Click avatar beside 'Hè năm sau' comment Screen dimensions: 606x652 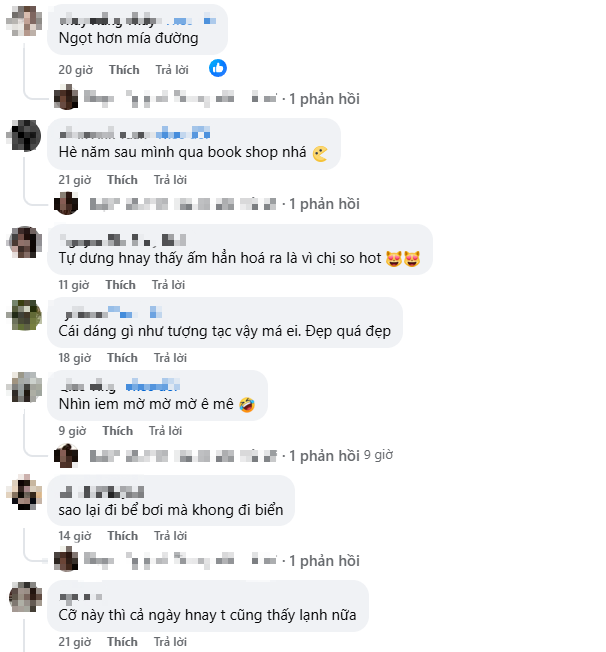point(24,136)
